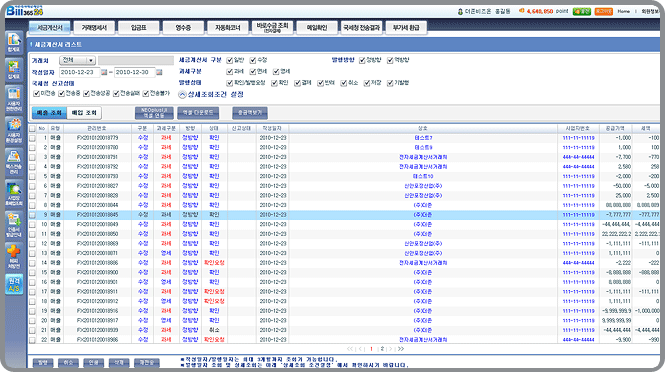
Task: Click the 총금액보기 button
Action: 250,113
